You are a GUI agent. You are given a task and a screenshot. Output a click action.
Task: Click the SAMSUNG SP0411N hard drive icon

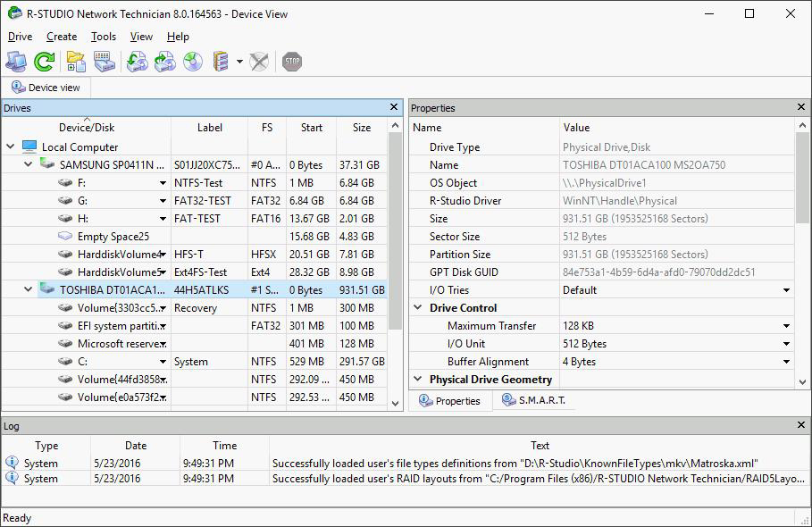[47, 164]
